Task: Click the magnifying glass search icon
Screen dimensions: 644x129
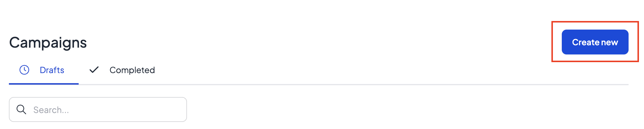Action: point(21,109)
